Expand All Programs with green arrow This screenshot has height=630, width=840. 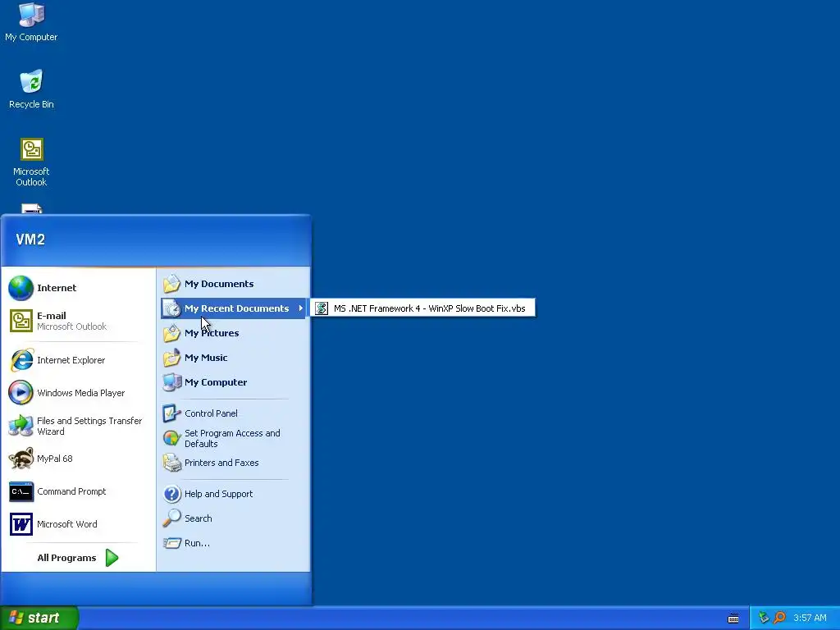click(78, 558)
